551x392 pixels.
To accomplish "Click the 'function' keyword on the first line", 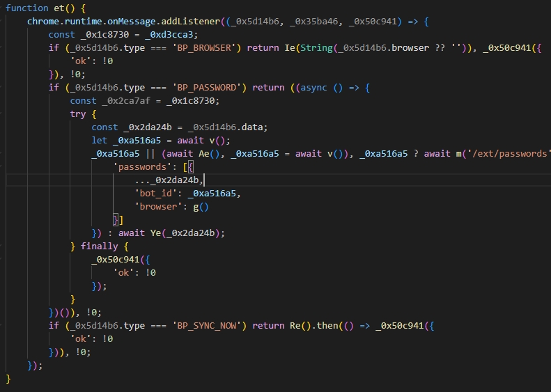I will click(x=27, y=8).
